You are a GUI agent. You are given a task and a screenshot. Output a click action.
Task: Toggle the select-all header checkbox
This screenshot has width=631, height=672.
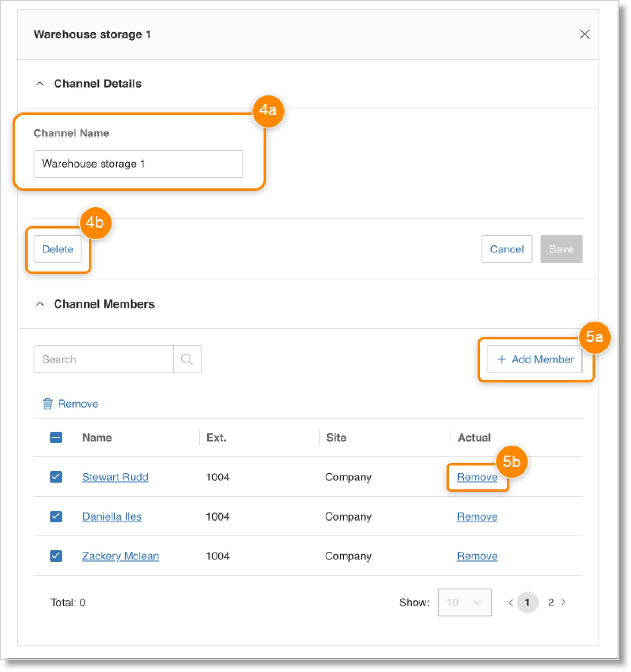pyautogui.click(x=56, y=437)
